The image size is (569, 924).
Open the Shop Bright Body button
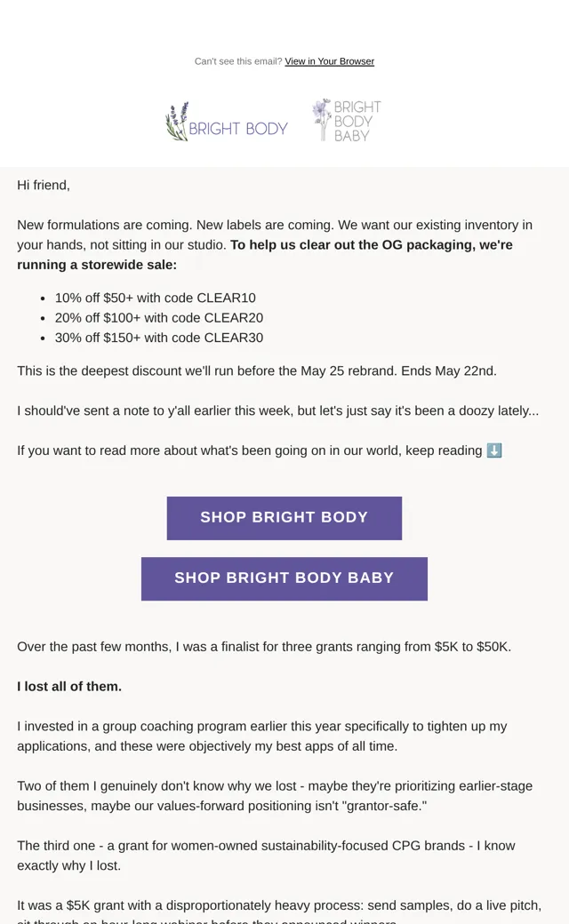284,518
